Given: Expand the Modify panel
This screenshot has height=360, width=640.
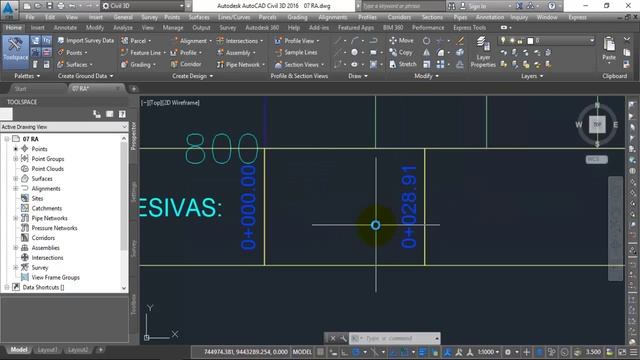Looking at the screenshot, I should point(426,76).
